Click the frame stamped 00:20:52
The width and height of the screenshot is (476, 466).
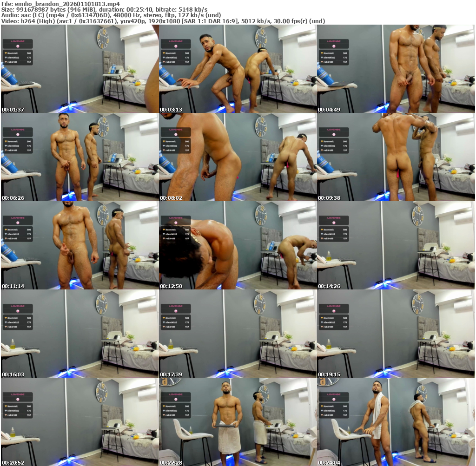pyautogui.click(x=80, y=422)
